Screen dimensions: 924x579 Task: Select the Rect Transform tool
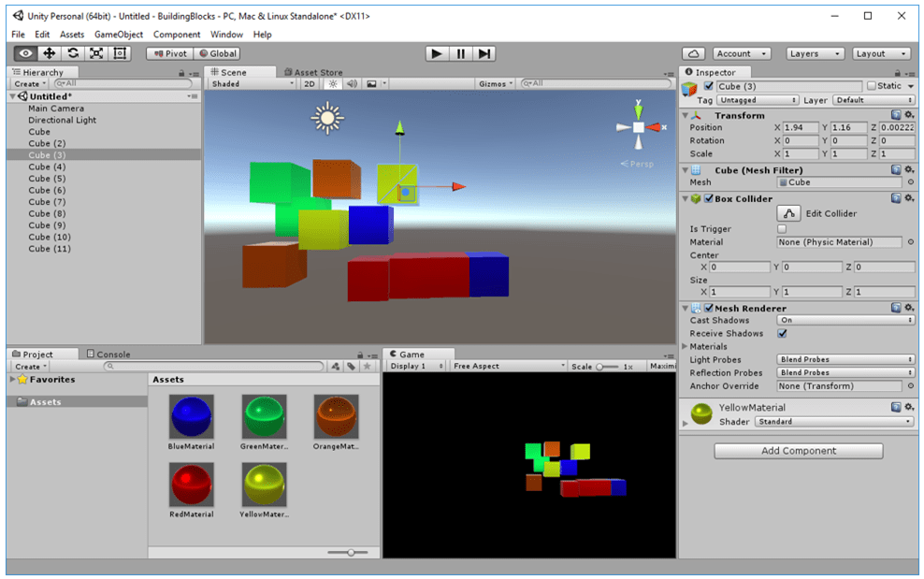click(x=120, y=53)
